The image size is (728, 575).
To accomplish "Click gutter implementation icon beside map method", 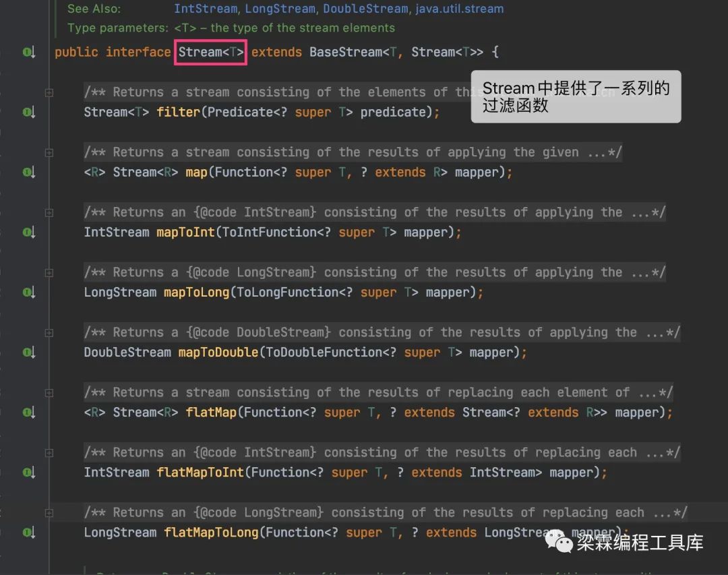I will click(x=29, y=173).
